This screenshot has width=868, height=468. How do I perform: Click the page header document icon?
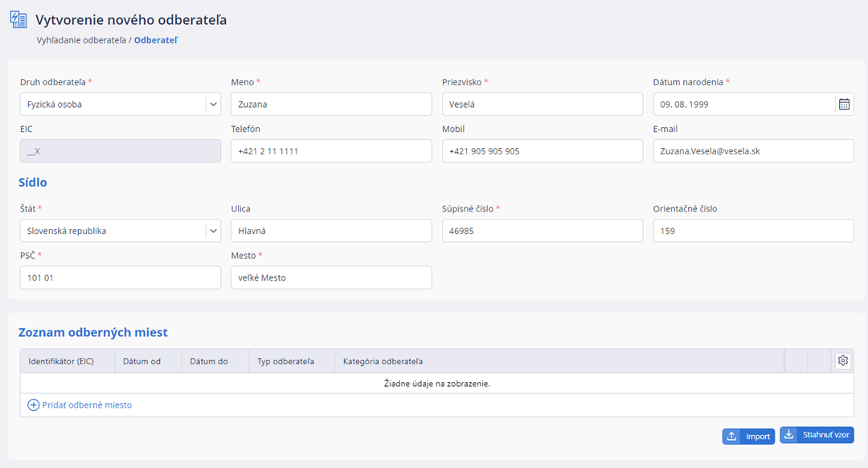pos(18,19)
